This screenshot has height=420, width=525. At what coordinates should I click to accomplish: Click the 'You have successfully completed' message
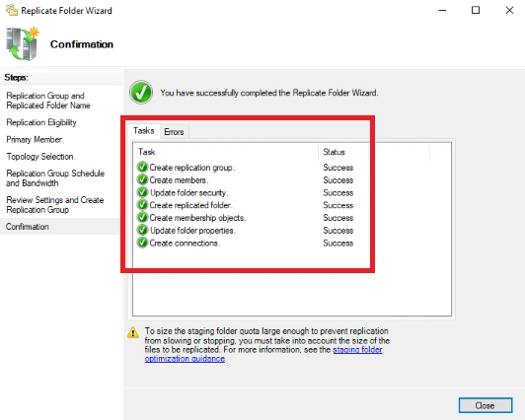(268, 93)
